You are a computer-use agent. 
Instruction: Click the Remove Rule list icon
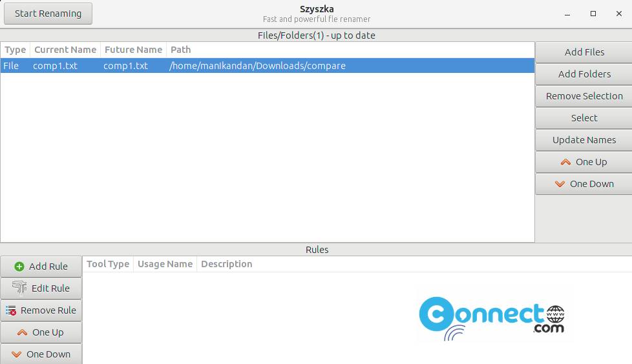pos(11,310)
